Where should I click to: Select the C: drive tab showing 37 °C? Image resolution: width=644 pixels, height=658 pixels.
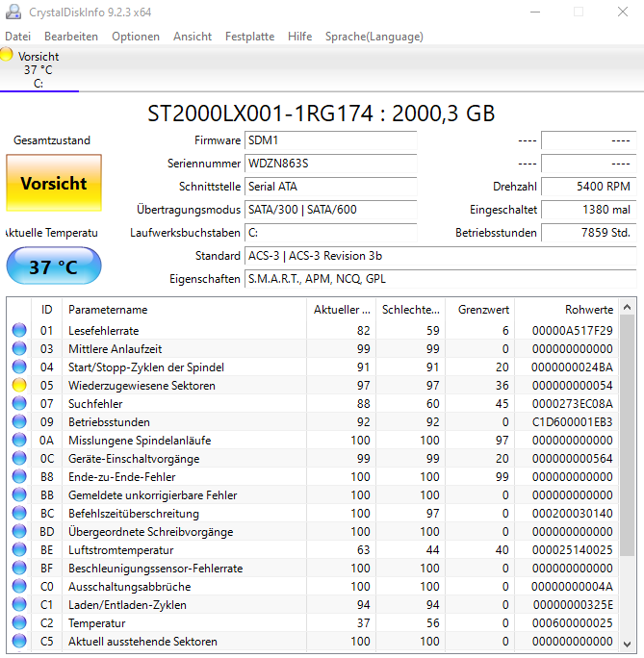[39, 69]
